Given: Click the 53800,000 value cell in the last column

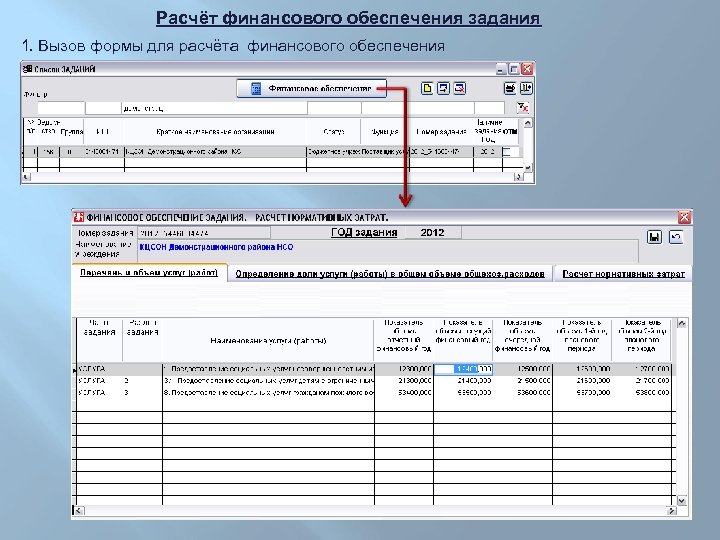Looking at the screenshot, I should click(x=641, y=393).
